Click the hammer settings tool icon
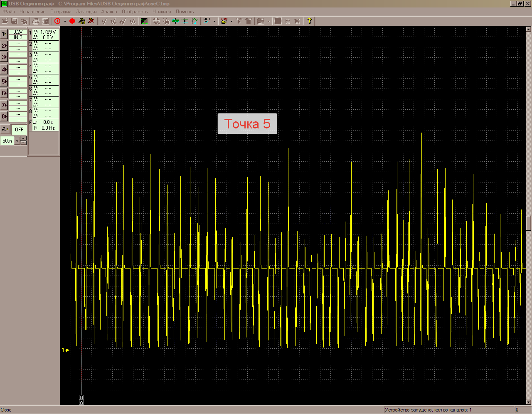The width and height of the screenshot is (532, 414). point(82,21)
